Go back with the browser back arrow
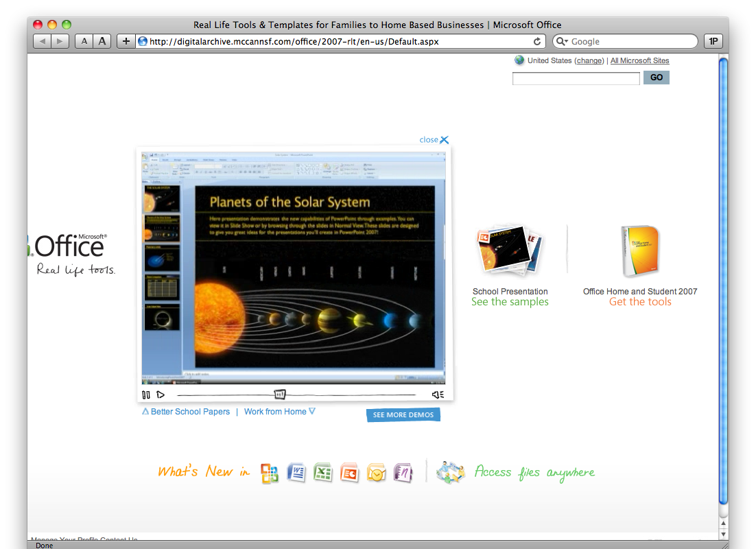 tap(43, 41)
